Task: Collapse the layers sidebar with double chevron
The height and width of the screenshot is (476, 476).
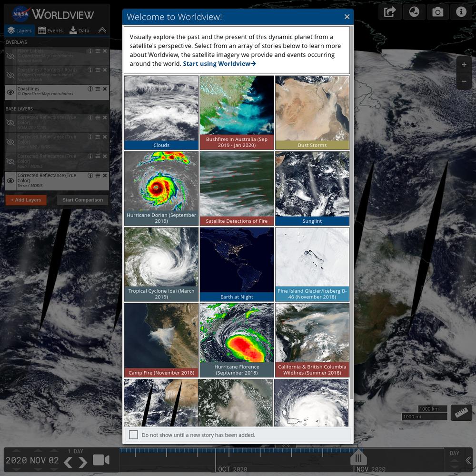Action: click(102, 30)
